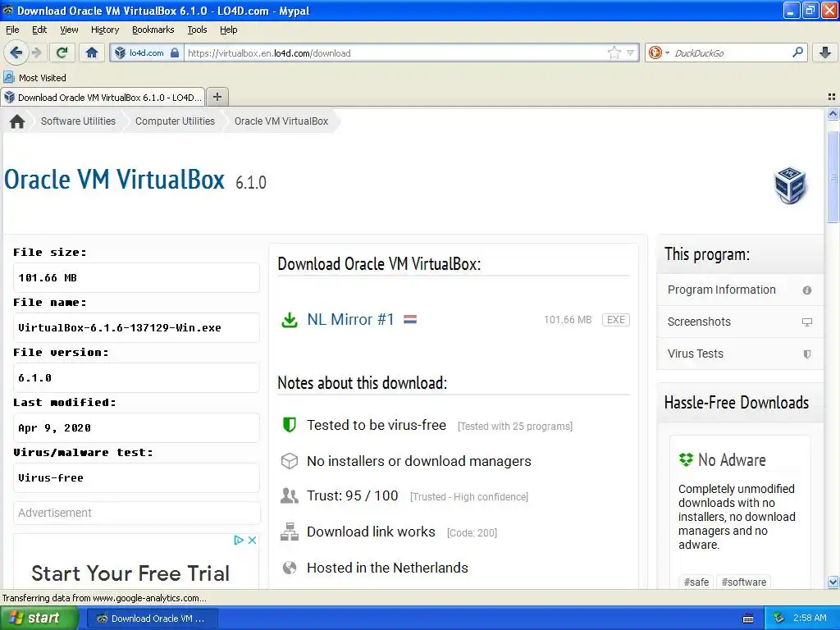This screenshot has height=630, width=840.
Task: Click the #software tag
Action: 743,582
